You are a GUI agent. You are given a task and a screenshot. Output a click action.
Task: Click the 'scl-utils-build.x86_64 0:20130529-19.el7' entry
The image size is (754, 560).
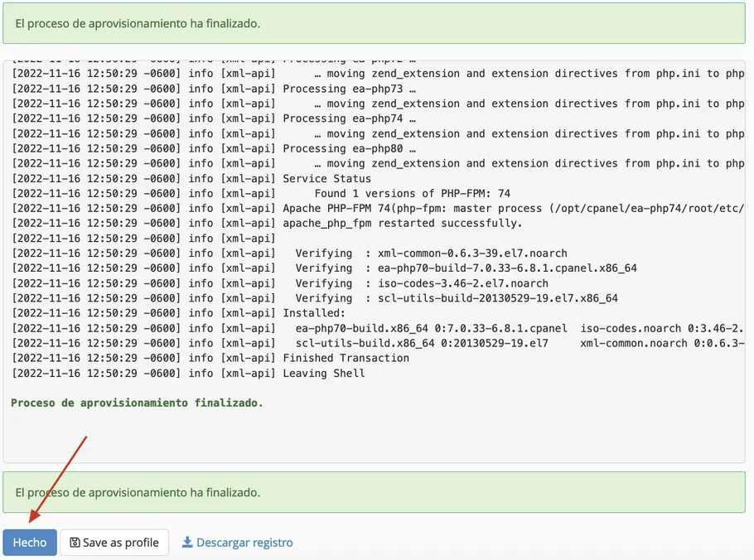tap(422, 343)
